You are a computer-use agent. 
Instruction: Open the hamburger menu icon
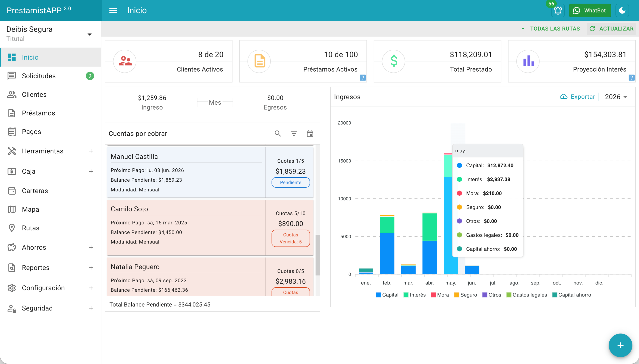point(113,11)
